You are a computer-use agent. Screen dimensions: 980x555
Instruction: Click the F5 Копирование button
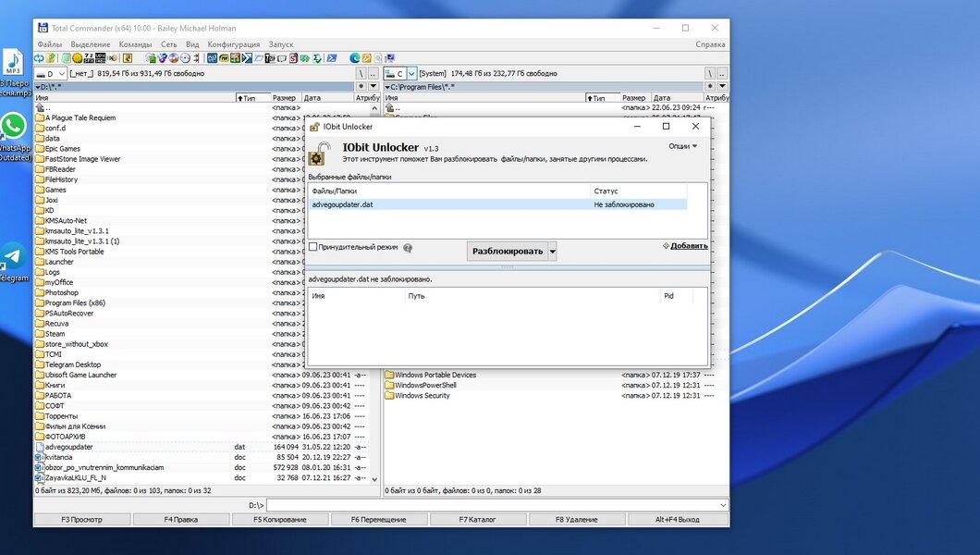coord(280,519)
